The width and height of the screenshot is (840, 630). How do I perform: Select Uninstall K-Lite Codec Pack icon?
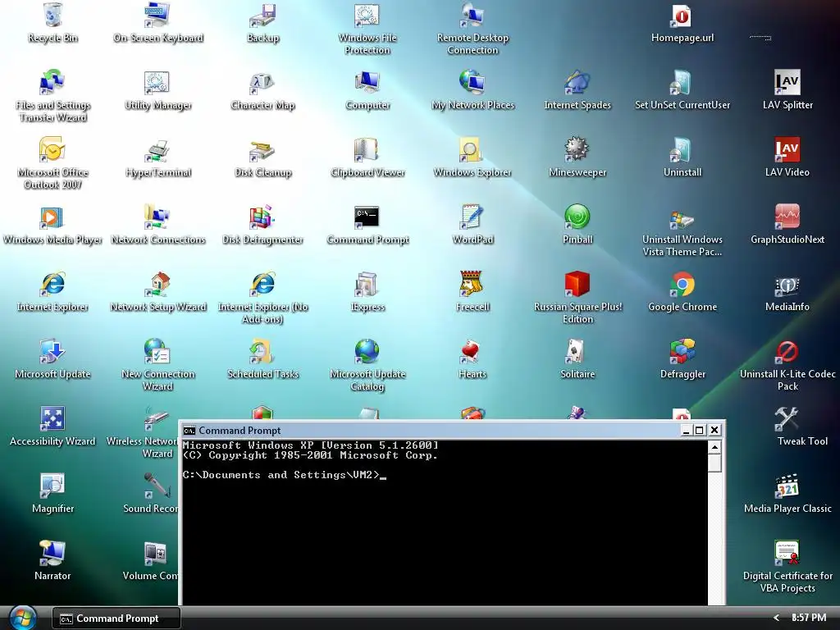[x=787, y=351]
